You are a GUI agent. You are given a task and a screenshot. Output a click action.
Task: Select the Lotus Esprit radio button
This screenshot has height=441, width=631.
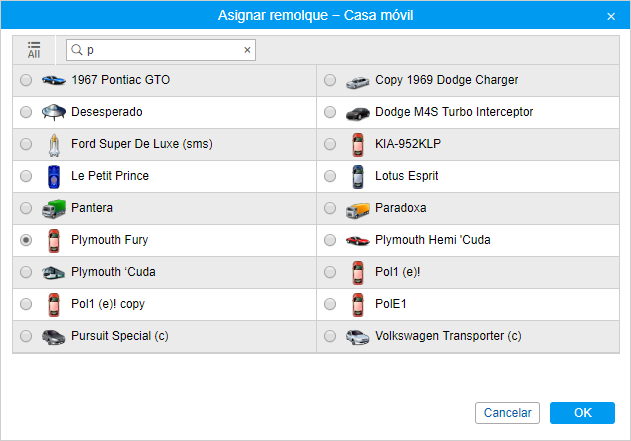coord(330,176)
